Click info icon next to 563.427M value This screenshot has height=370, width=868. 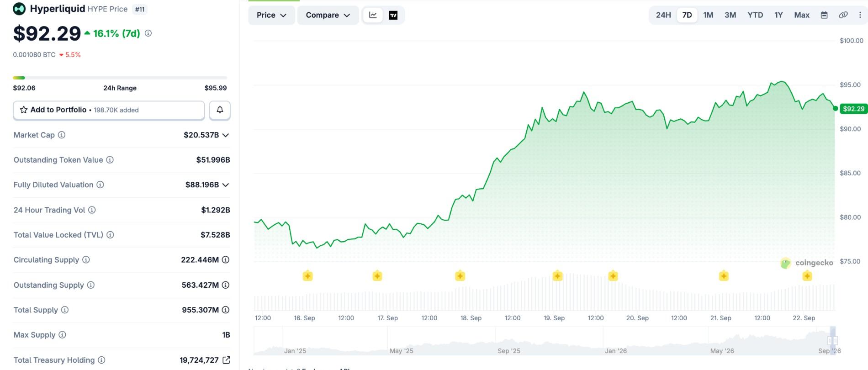point(226,285)
